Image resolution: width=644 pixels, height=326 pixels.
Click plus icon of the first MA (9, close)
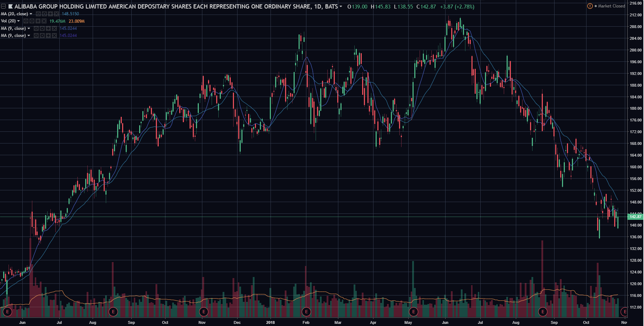48,28
